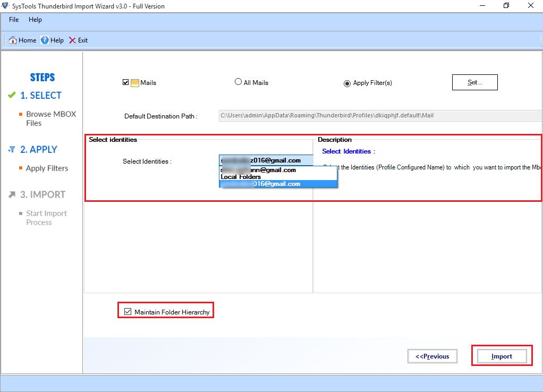The height and width of the screenshot is (392, 543).
Task: Open the Help menu in menu bar
Action: (35, 20)
